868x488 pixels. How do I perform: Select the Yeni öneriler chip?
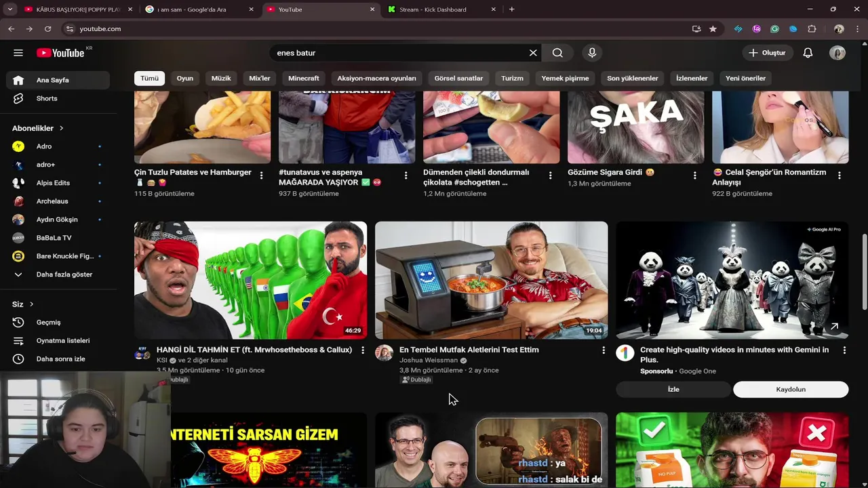745,78
